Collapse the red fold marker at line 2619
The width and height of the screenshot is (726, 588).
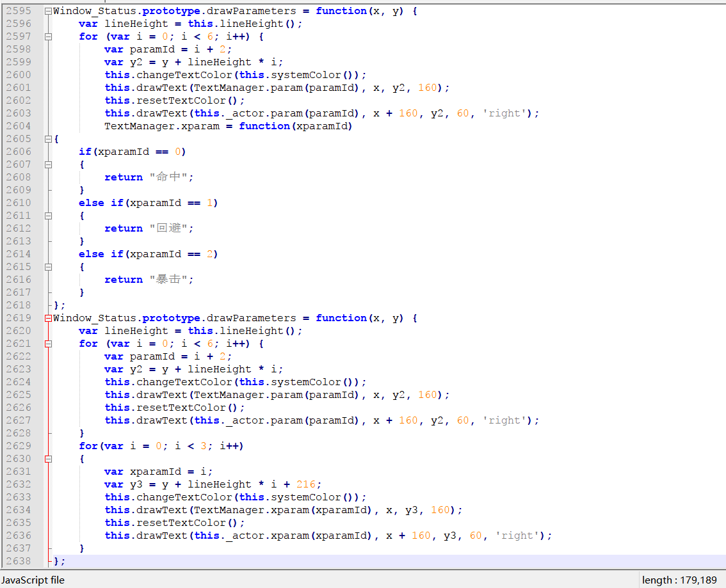coord(48,318)
